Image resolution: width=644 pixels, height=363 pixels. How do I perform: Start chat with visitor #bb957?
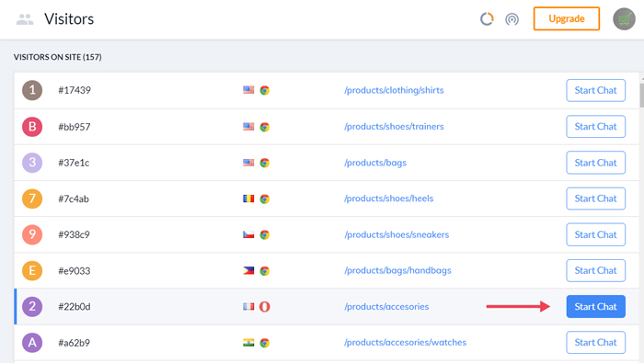(x=595, y=126)
